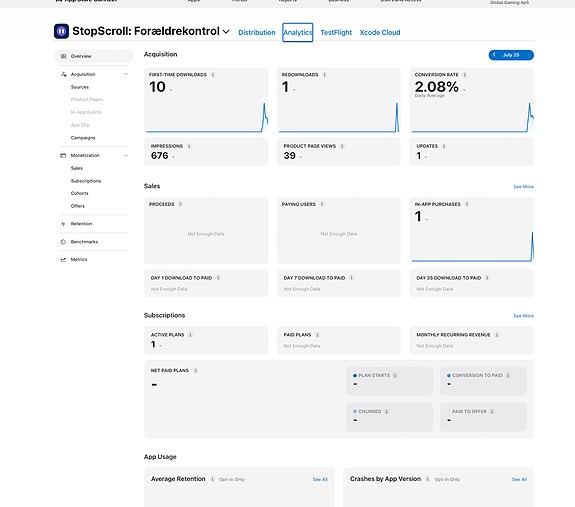Collapse the Acquisition section chevron
The image size is (575, 507).
[126, 74]
